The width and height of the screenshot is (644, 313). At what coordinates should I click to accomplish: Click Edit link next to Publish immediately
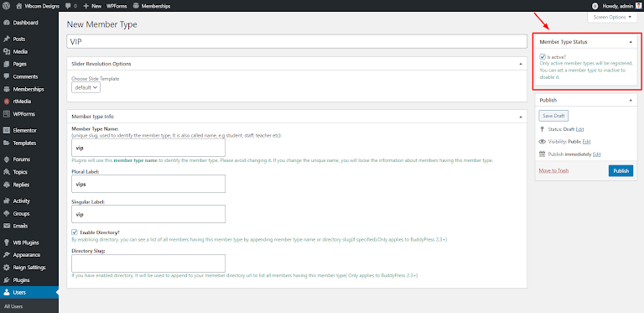(596, 154)
